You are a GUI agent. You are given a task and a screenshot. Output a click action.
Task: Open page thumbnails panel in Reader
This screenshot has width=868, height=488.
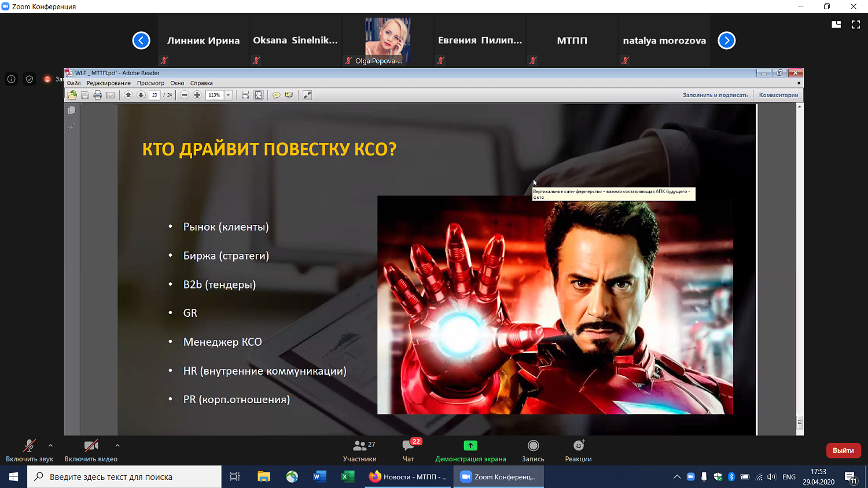[x=71, y=110]
